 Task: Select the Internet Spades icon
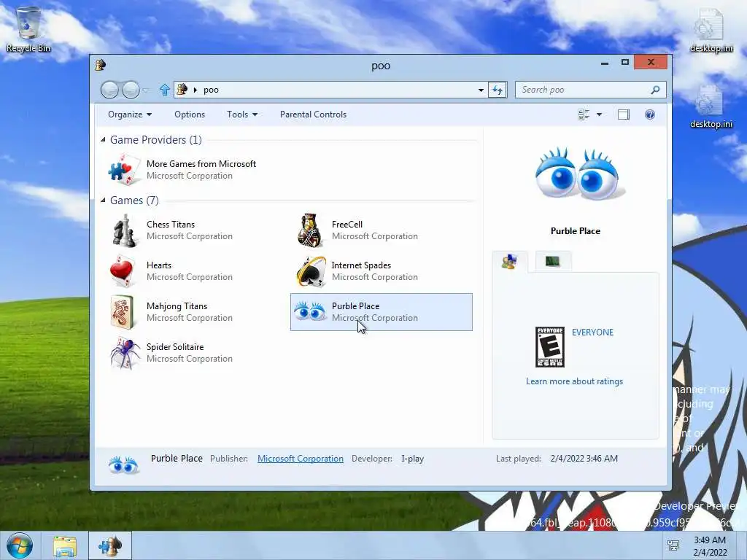(311, 271)
